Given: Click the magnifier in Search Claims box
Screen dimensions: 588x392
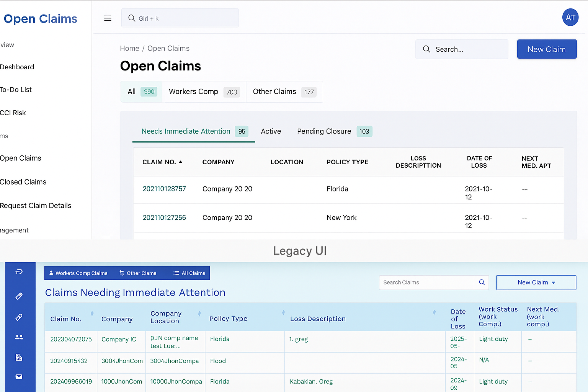Looking at the screenshot, I should point(482,282).
